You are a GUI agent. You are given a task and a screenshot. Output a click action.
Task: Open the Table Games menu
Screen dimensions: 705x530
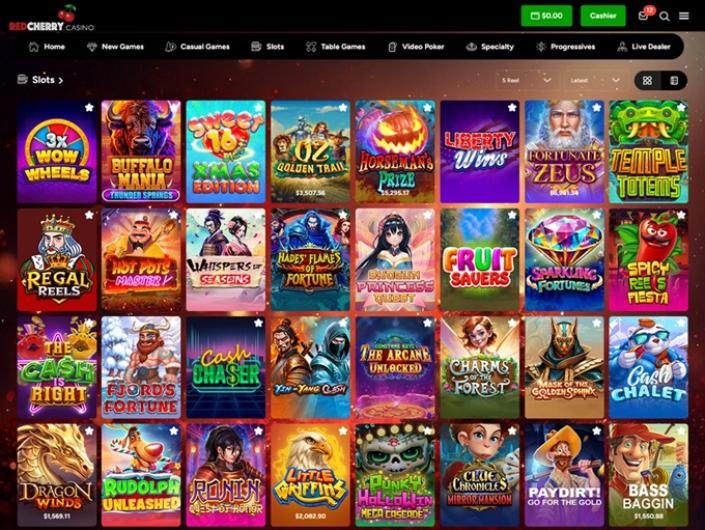click(x=335, y=47)
